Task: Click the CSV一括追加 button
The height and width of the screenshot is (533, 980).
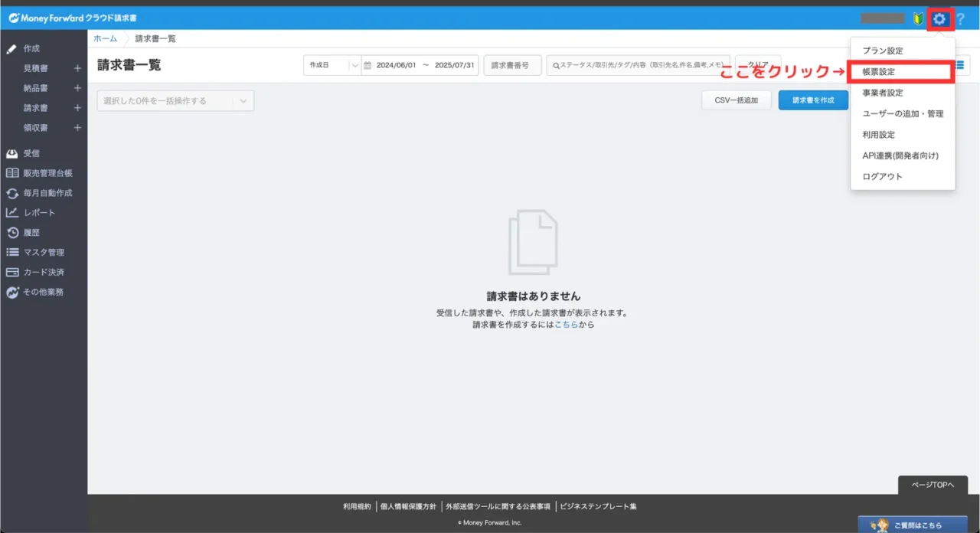Action: [x=736, y=100]
